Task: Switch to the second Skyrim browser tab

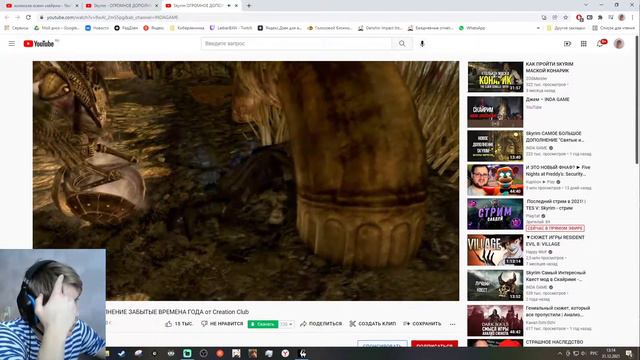Action: 121,6
